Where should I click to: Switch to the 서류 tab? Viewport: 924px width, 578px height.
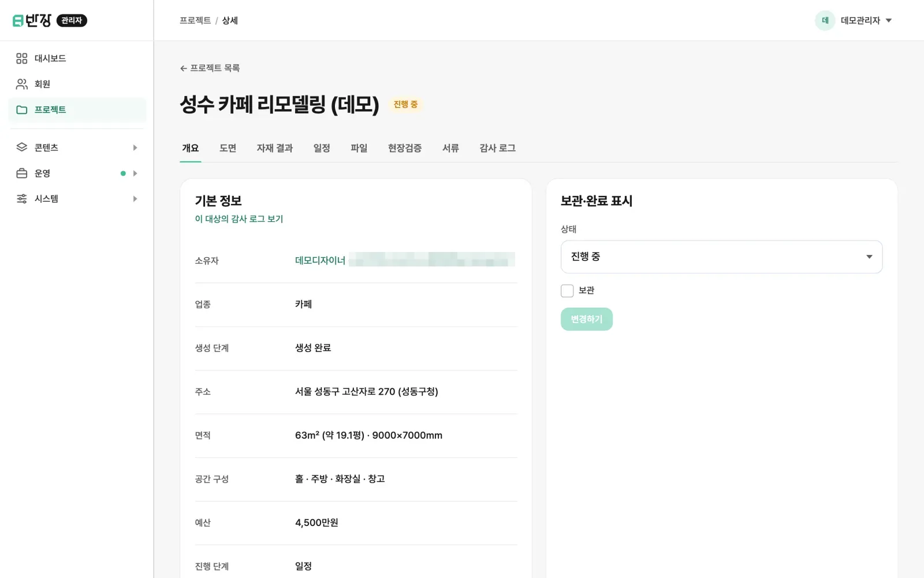coord(450,148)
